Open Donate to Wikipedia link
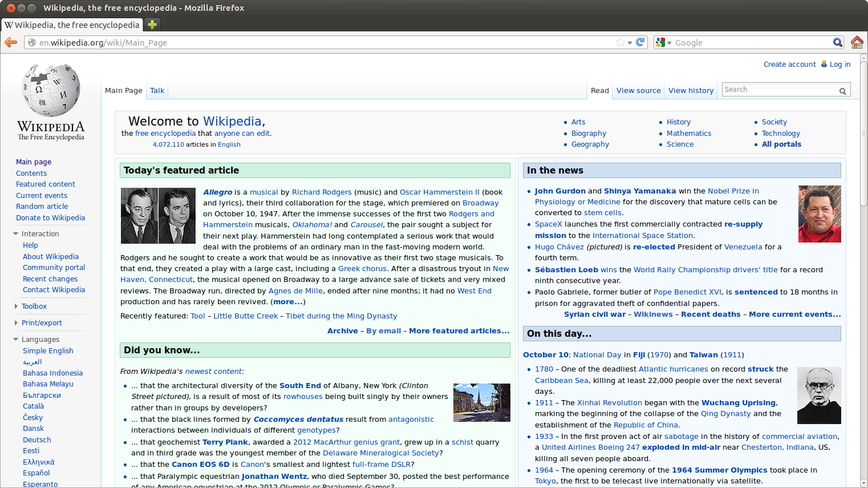Screen dimensions: 868x488 (x=50, y=218)
